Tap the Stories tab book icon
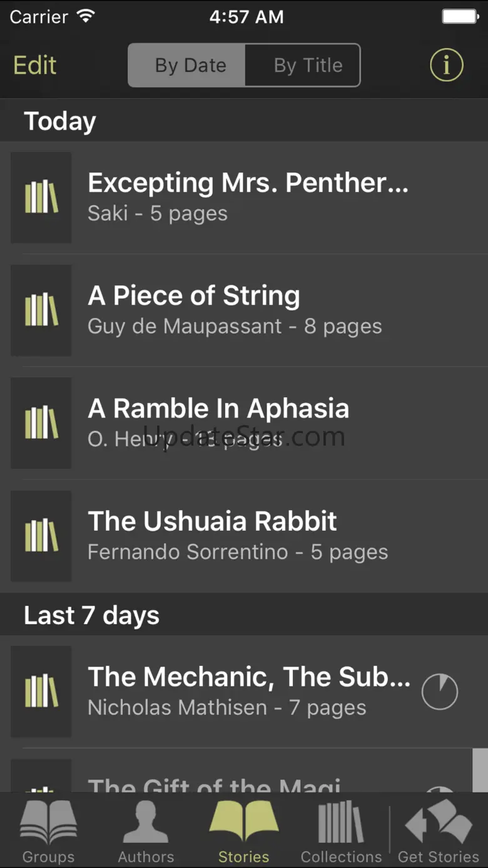Image resolution: width=488 pixels, height=868 pixels. coord(243,823)
